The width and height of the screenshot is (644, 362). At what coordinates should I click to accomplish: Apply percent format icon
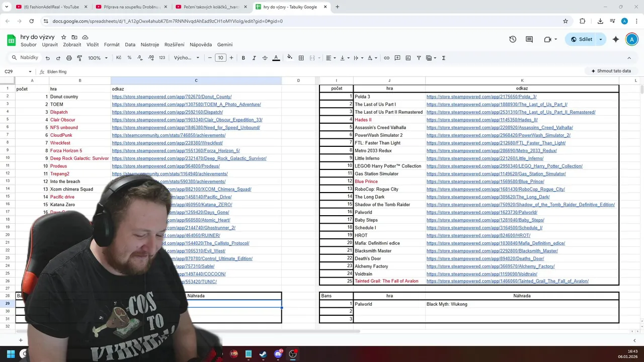129,58
